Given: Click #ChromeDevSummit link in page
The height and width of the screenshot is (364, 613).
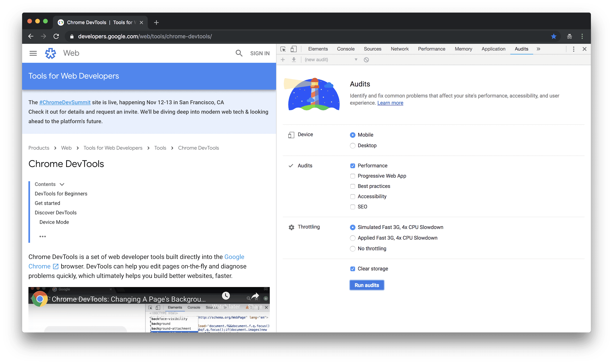Looking at the screenshot, I should click(x=64, y=102).
